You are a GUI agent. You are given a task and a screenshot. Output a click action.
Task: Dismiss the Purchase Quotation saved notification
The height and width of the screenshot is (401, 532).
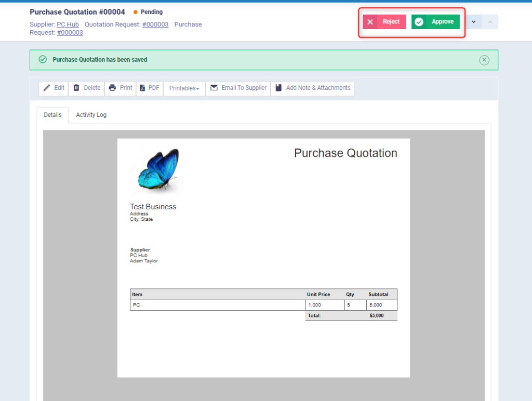point(484,60)
